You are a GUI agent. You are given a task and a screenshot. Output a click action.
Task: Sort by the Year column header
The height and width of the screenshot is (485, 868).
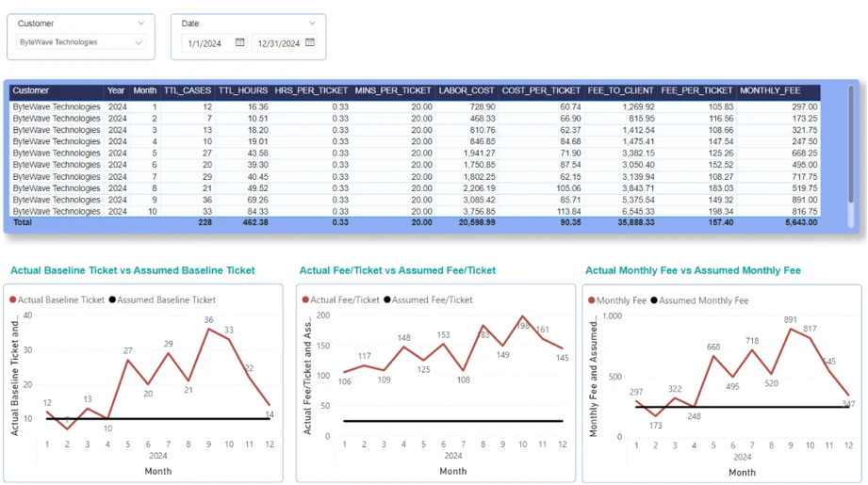tap(116, 90)
